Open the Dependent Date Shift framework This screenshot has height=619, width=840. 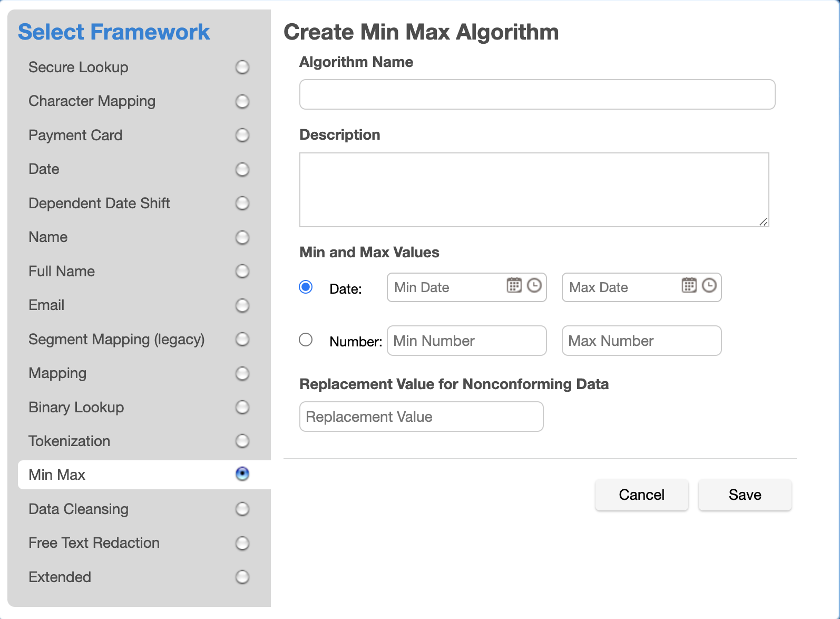pyautogui.click(x=242, y=203)
